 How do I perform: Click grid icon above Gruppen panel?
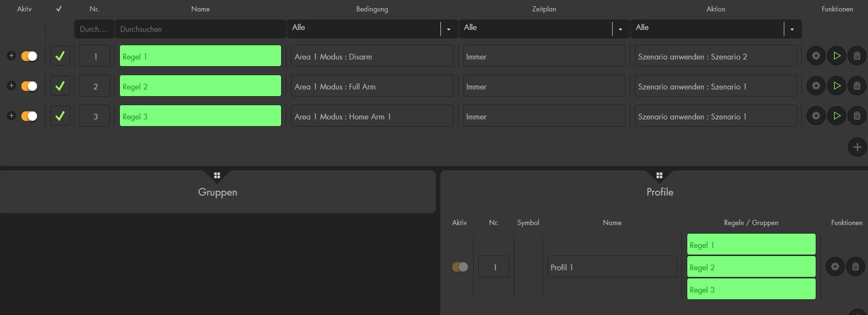pyautogui.click(x=217, y=176)
